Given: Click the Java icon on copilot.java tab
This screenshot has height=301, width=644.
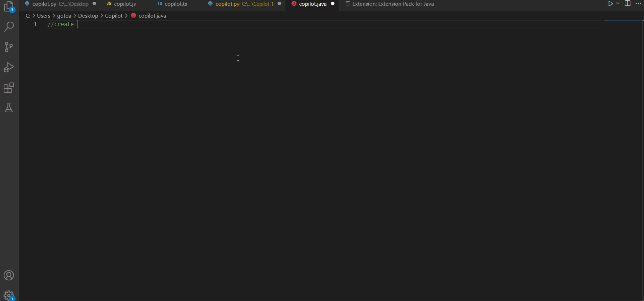Looking at the screenshot, I should (x=294, y=4).
